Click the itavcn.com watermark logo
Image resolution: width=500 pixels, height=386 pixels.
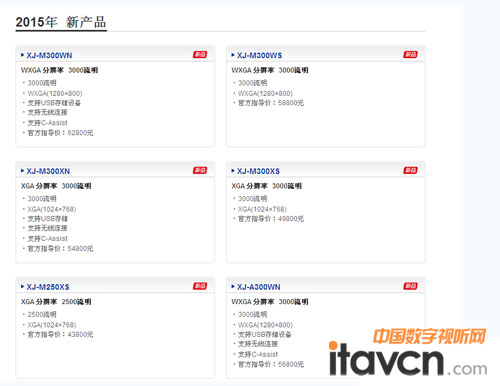[x=408, y=353]
